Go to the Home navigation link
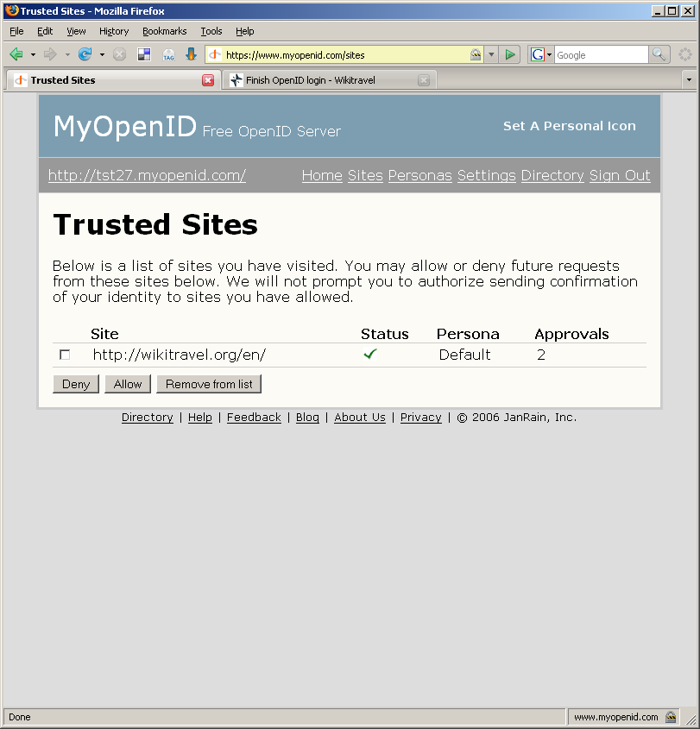Viewport: 700px width, 729px height. coord(322,175)
